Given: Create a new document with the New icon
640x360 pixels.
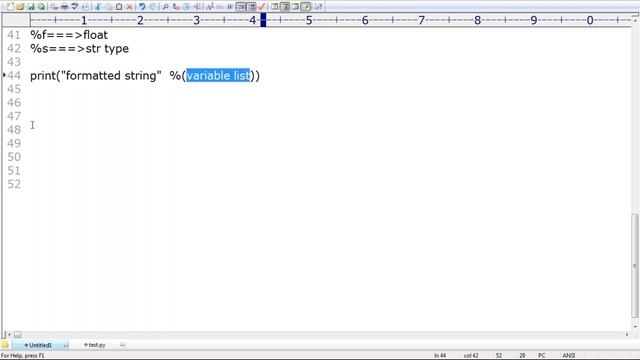Looking at the screenshot, I should pos(10,7).
